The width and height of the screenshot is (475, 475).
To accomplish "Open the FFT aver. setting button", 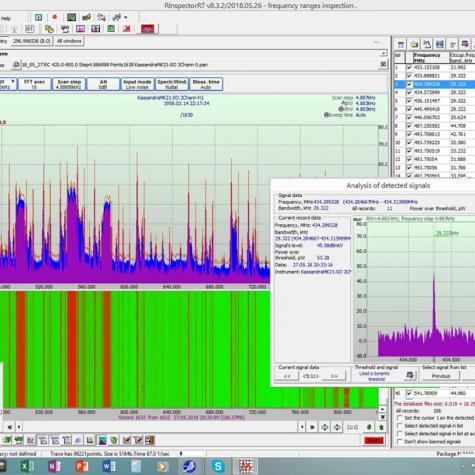I will pos(35,84).
